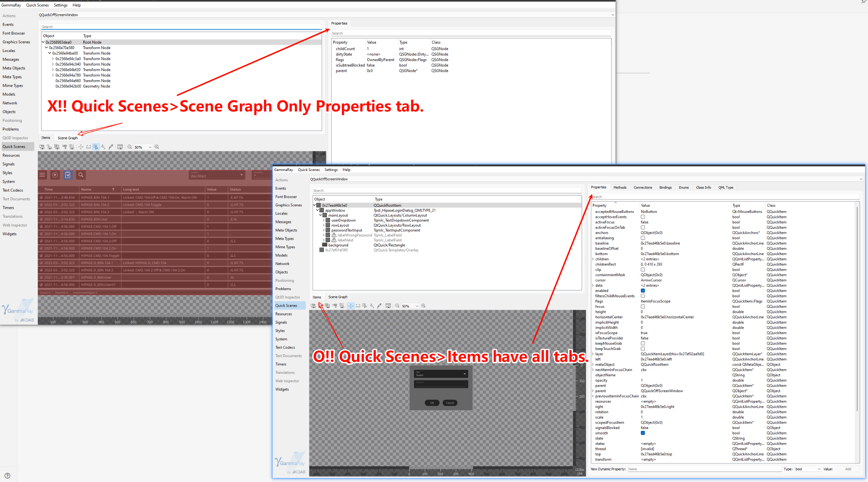Viewport: 868px width, 482px height.
Task: Toggle the focus property checkbox
Action: point(643,307)
